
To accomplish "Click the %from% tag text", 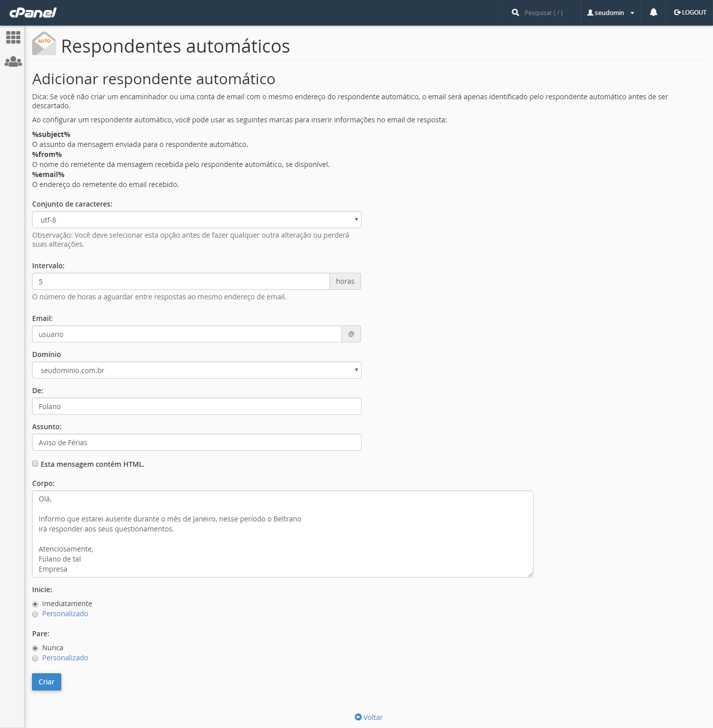I will 47,154.
